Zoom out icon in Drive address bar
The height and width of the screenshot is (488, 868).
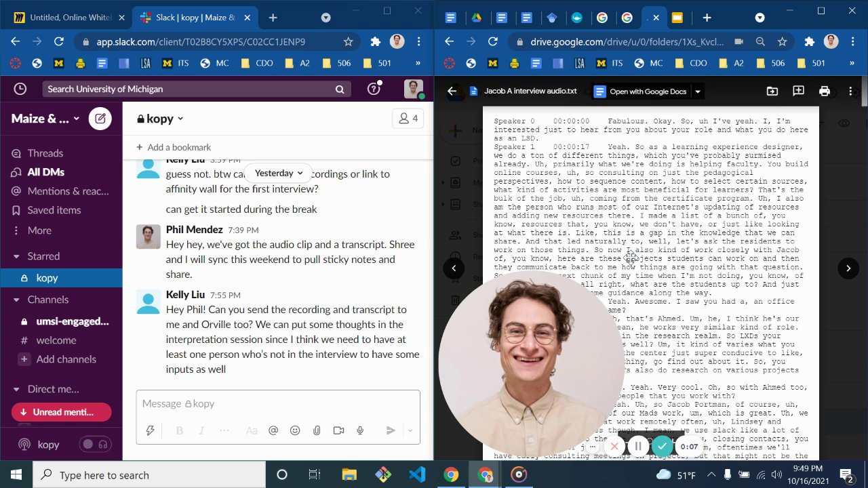pyautogui.click(x=761, y=42)
